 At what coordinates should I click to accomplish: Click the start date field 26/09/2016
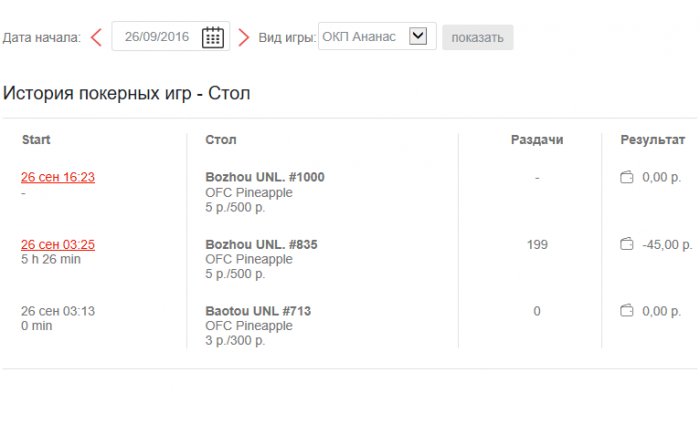point(157,38)
